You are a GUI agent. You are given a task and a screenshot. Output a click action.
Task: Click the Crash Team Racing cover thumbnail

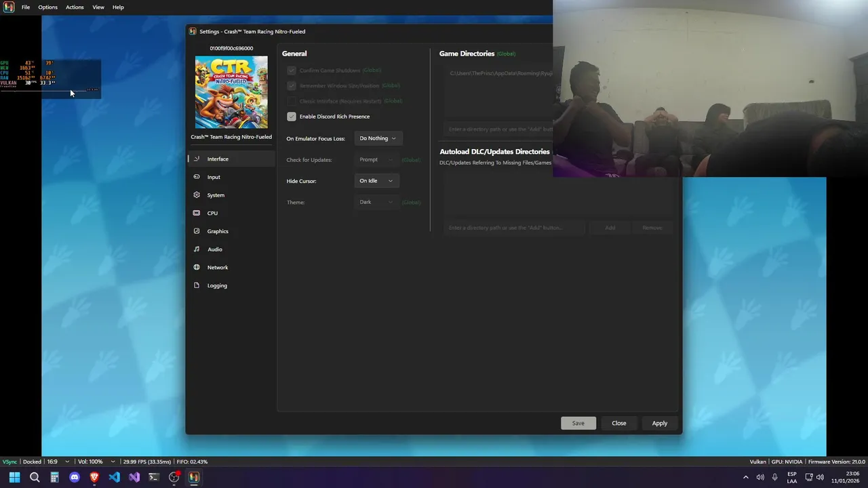(x=231, y=92)
